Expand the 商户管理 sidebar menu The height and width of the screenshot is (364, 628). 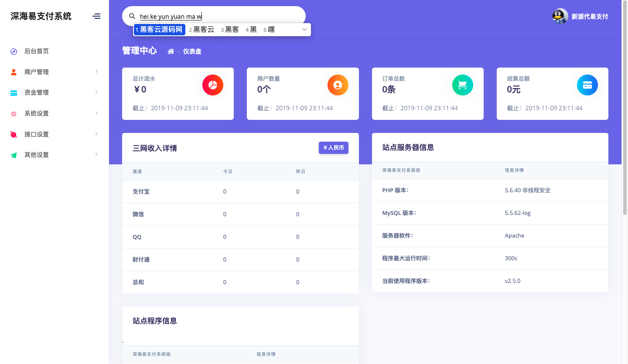pyautogui.click(x=37, y=72)
